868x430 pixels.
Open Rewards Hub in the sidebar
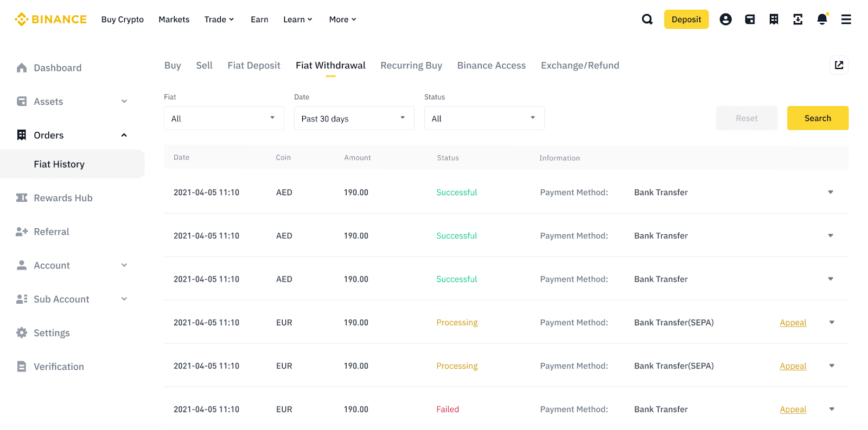(63, 198)
